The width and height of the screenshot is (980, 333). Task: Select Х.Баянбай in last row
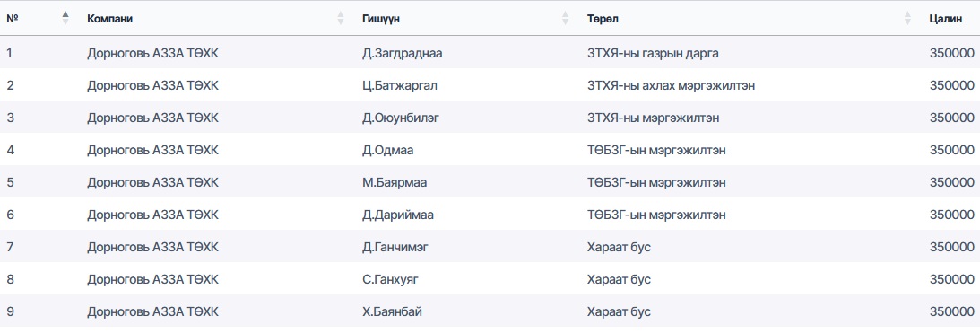pyautogui.click(x=392, y=311)
